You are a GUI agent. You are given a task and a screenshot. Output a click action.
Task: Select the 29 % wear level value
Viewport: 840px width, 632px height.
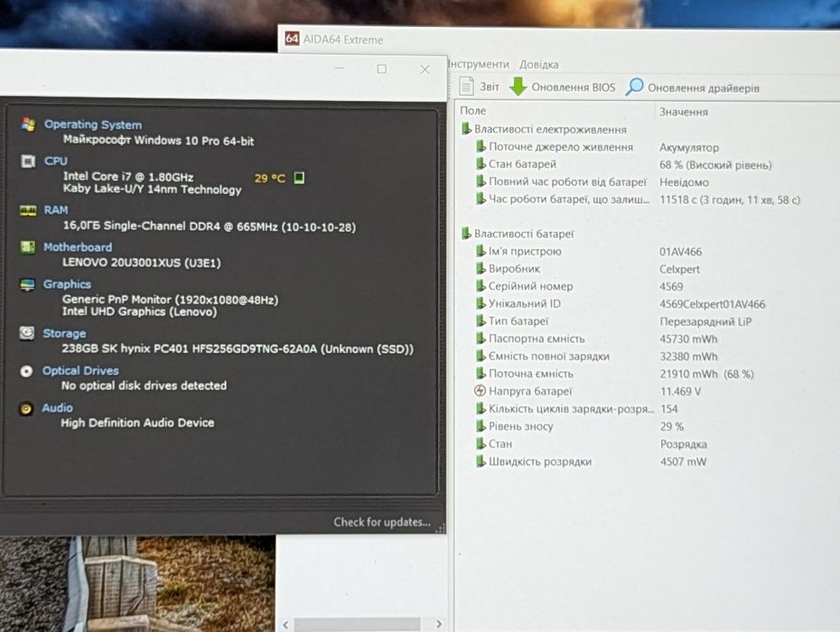pos(672,426)
